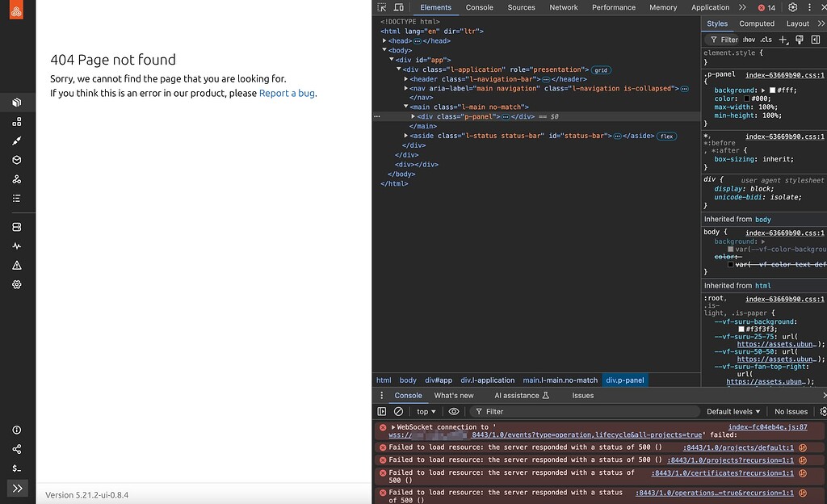Open DevTools settings via gear icon
Viewport: 827px width, 504px height.
tap(791, 7)
